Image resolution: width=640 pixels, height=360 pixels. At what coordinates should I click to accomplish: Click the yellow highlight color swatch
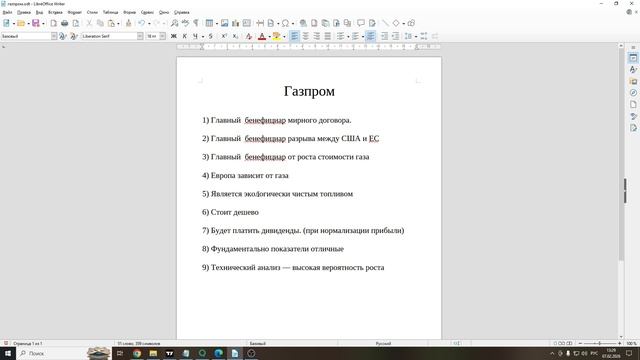tap(277, 36)
